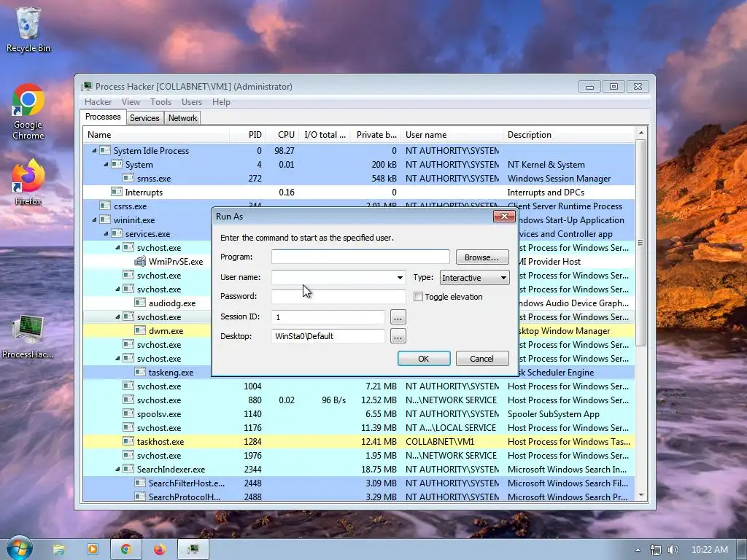
Task: Open the Type Interactive dropdown
Action: 474,278
